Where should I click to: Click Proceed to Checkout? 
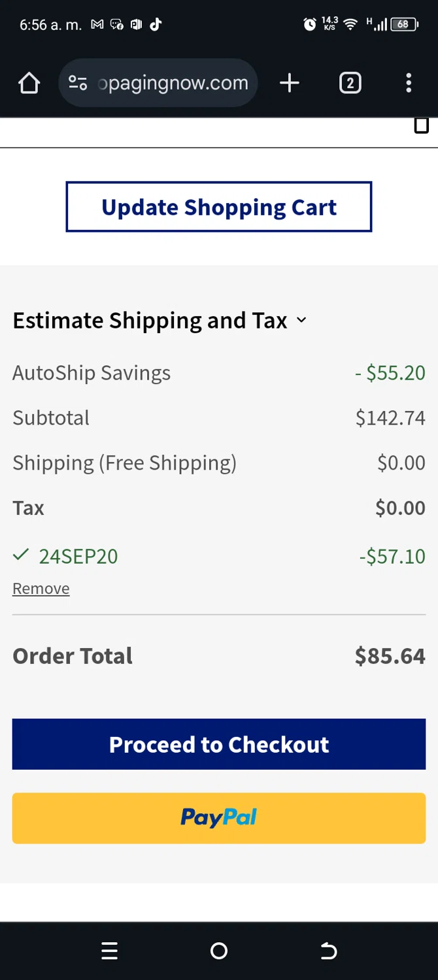[x=219, y=744]
